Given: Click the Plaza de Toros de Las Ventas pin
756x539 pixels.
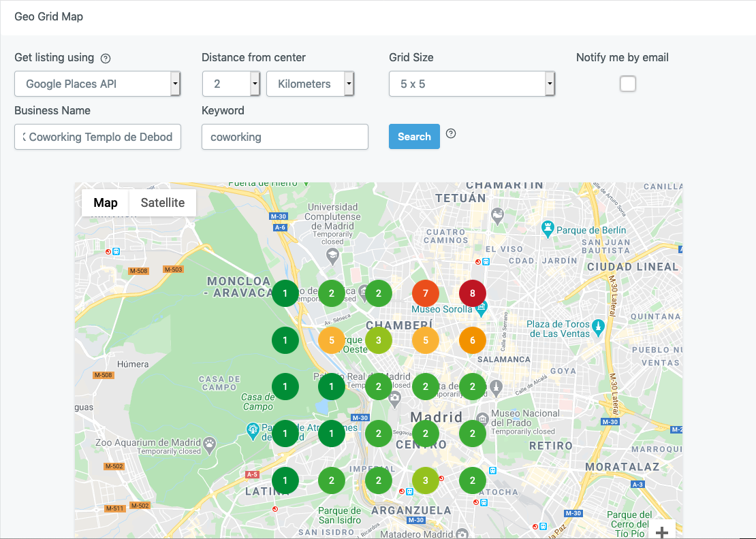Looking at the screenshot, I should tap(598, 326).
